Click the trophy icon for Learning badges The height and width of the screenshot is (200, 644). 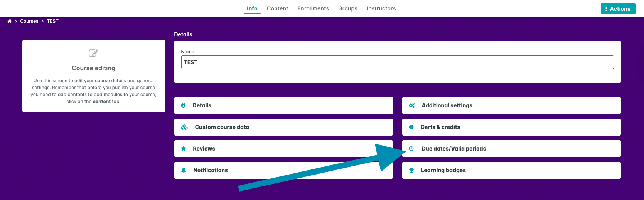coord(411,170)
